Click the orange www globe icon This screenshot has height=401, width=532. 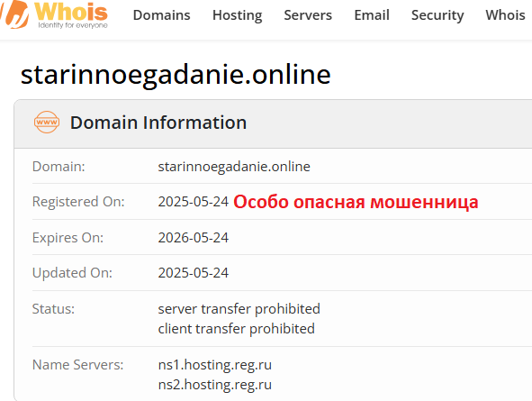[x=47, y=123]
